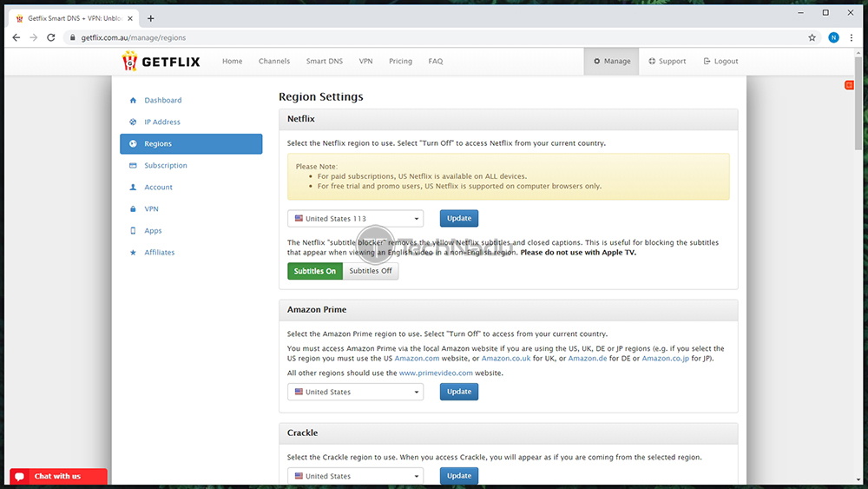The height and width of the screenshot is (489, 868).
Task: Open the Pricing menu item
Action: click(400, 61)
